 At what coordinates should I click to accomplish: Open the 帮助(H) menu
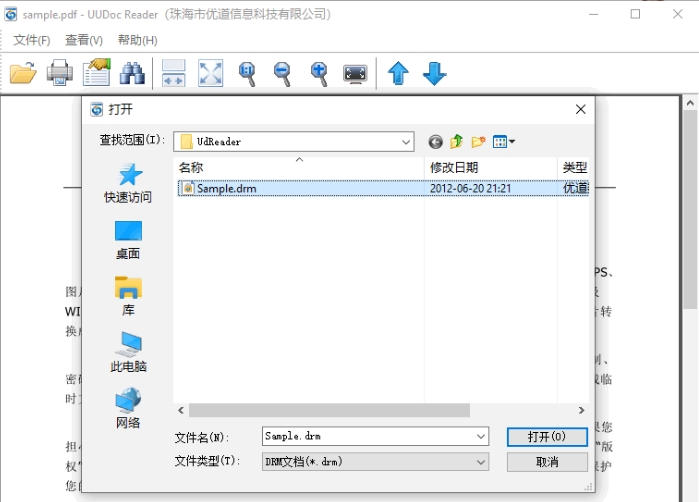point(137,40)
